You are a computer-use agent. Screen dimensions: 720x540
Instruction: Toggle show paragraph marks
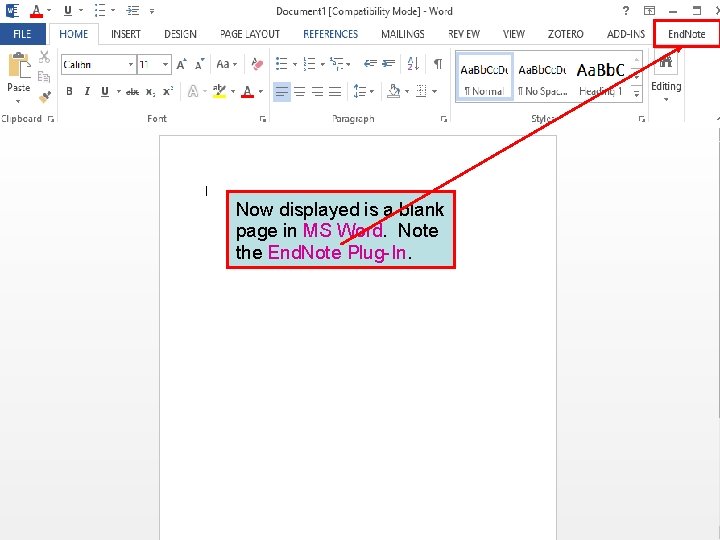coord(438,64)
